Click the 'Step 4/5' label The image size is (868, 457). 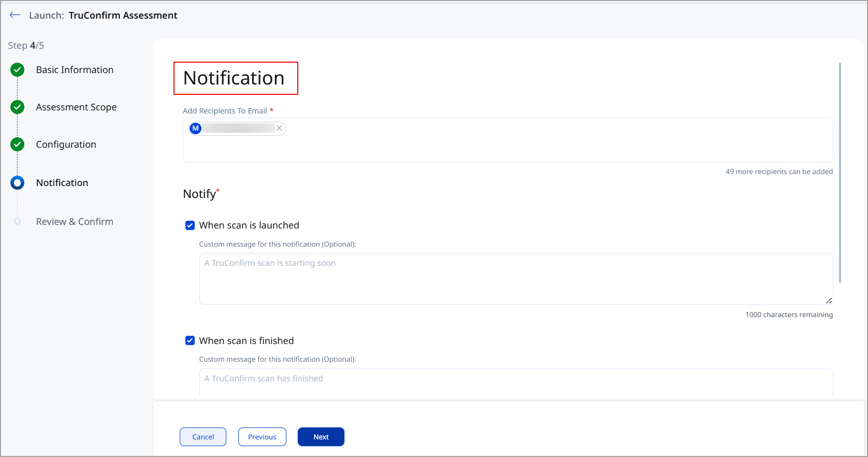click(x=26, y=46)
